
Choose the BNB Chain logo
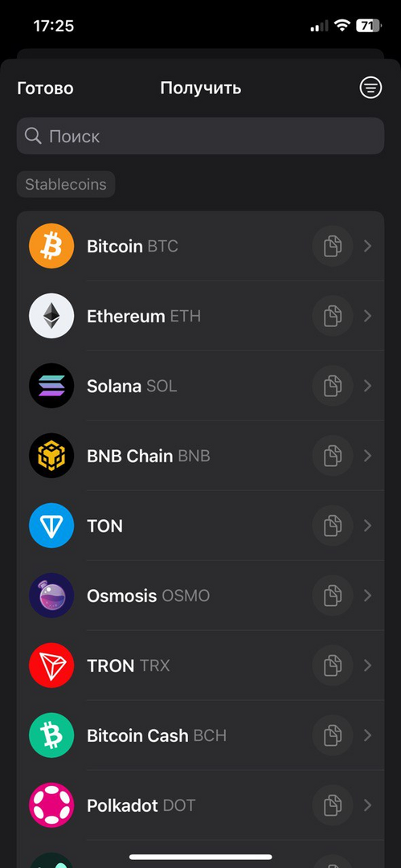(x=51, y=456)
